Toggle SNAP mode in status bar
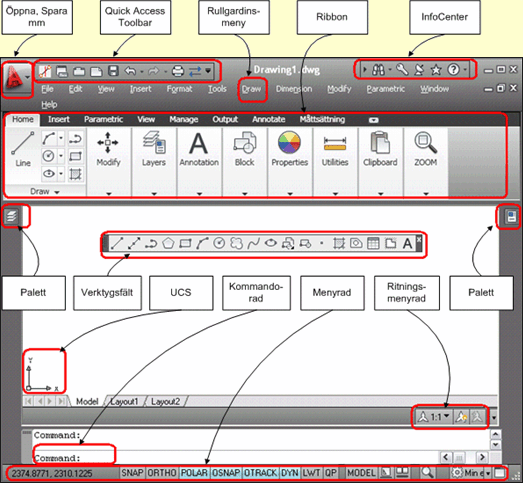Viewport: 523px width, 483px height. [132, 473]
